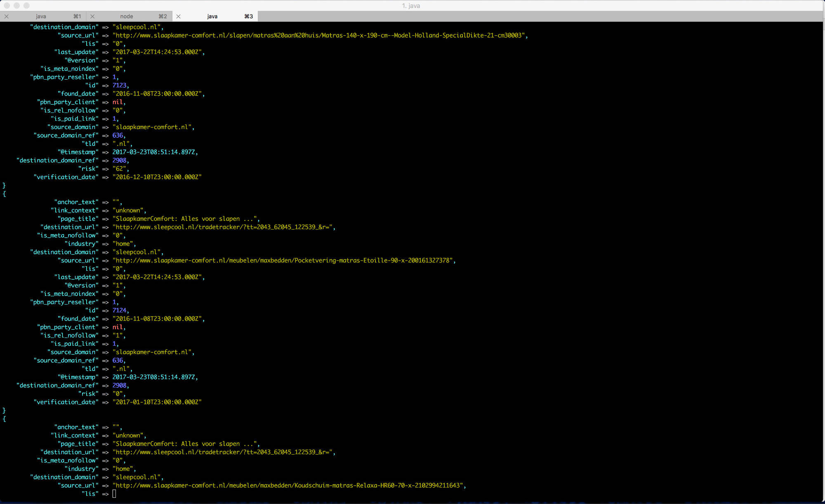825x504 pixels.
Task: Click the Pocketvering-matras-Etoille source URL
Action: [x=283, y=260]
